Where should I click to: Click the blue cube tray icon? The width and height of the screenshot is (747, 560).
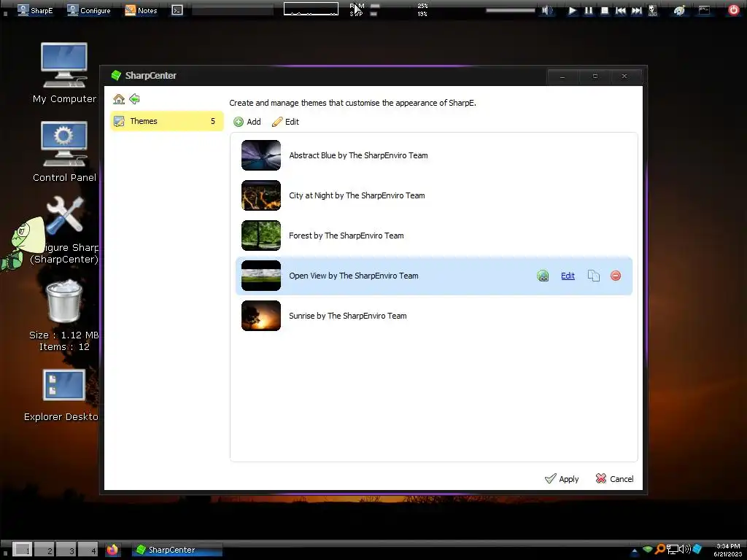[x=697, y=550]
